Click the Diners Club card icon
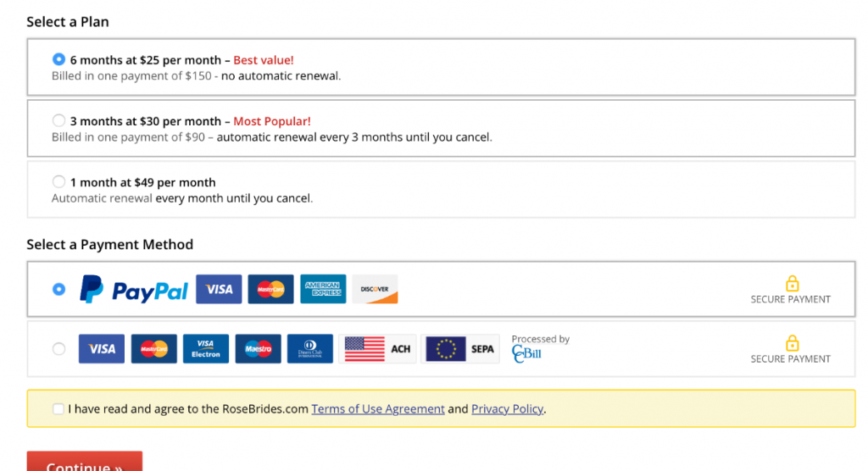The image size is (868, 471). click(x=309, y=348)
